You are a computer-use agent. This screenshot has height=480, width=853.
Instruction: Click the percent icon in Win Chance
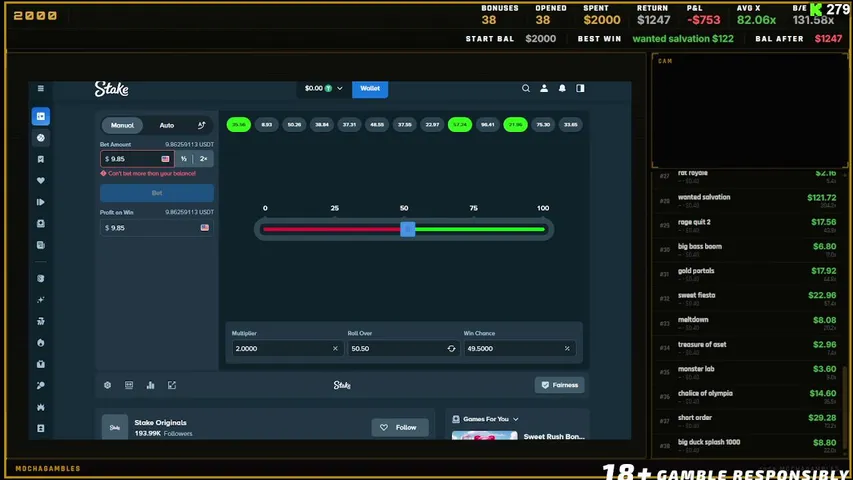click(567, 349)
